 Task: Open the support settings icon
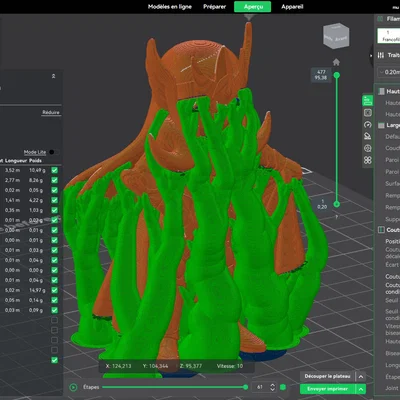367,136
